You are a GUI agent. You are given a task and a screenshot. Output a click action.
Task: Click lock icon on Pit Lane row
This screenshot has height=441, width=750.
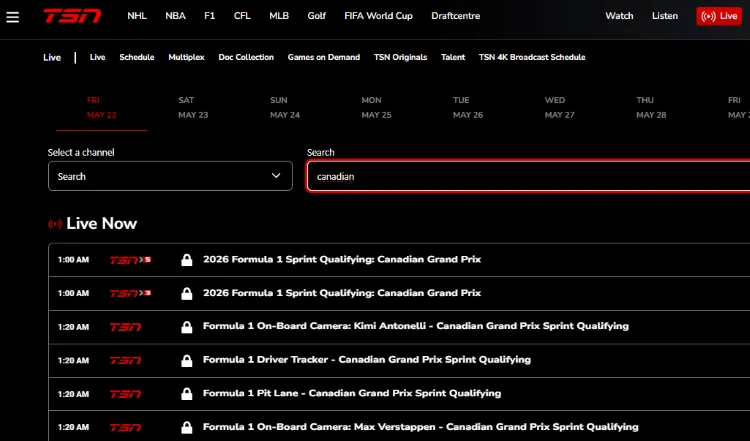[x=187, y=394]
